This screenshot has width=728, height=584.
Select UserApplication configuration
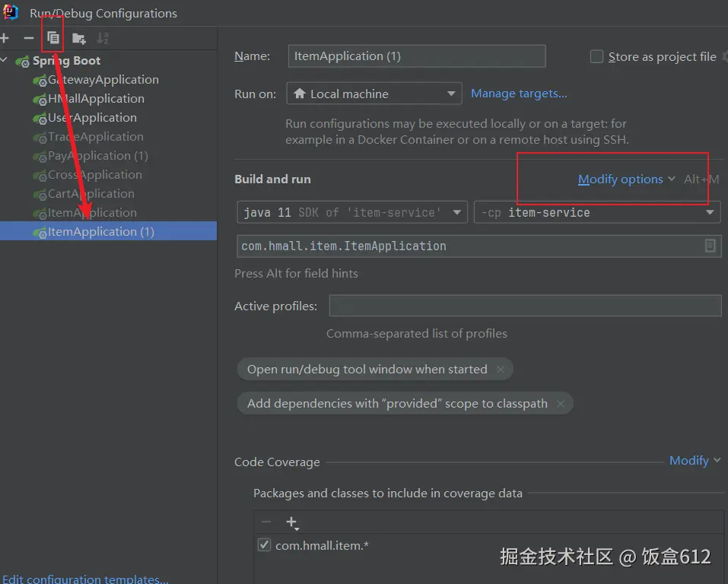pyautogui.click(x=92, y=118)
